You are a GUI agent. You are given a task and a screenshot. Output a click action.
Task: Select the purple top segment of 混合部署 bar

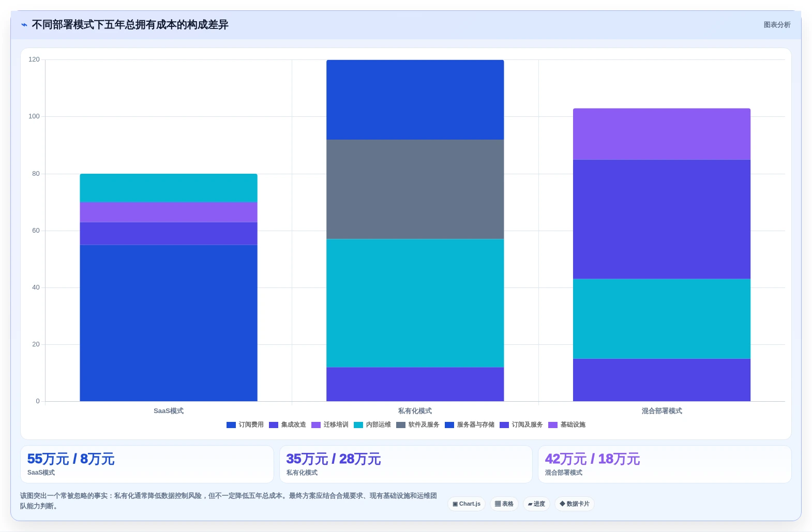pyautogui.click(x=662, y=134)
